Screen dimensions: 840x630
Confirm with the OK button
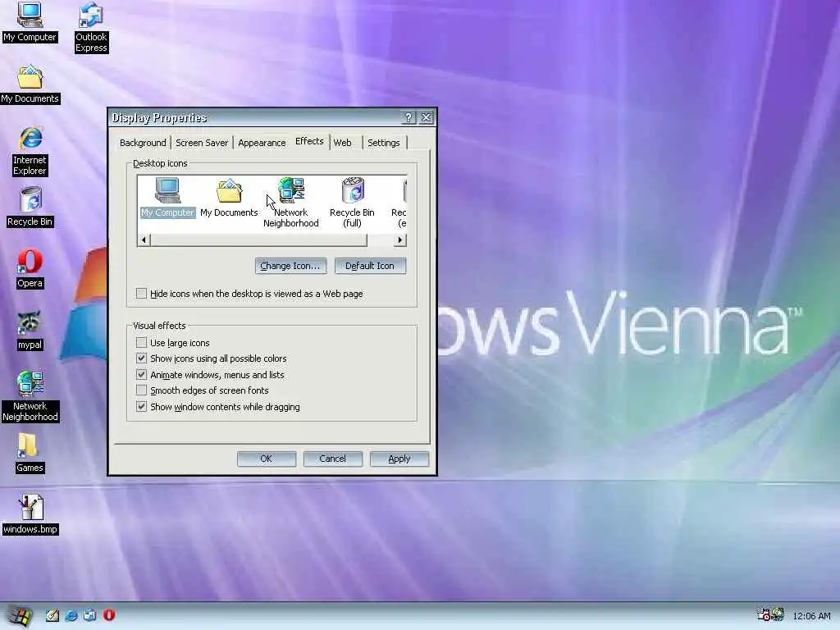(x=267, y=459)
